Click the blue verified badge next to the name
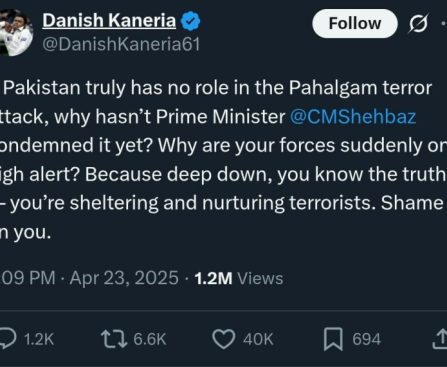The height and width of the screenshot is (367, 447). click(190, 21)
